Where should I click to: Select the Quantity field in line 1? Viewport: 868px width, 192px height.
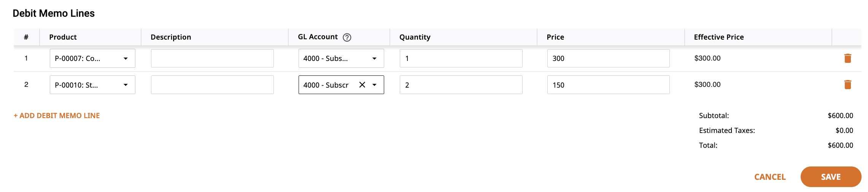(x=461, y=58)
